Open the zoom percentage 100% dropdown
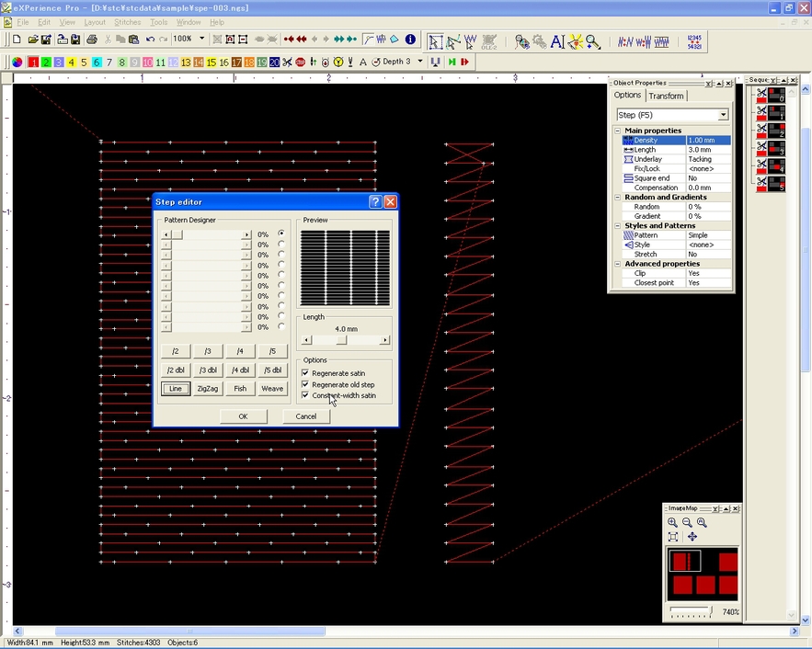Viewport: 812px width, 649px height. [x=201, y=39]
